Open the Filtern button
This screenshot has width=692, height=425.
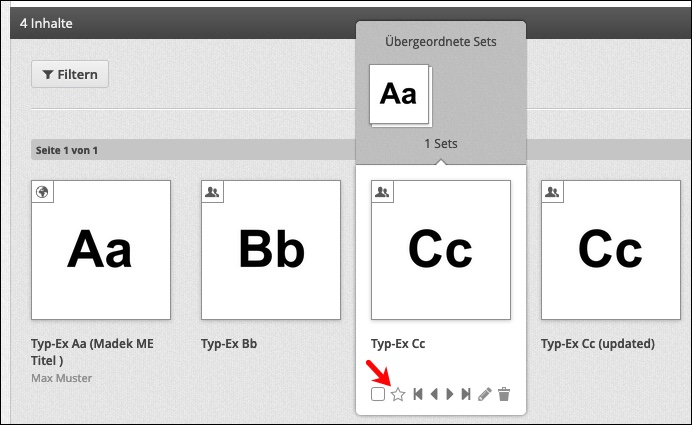pos(70,74)
